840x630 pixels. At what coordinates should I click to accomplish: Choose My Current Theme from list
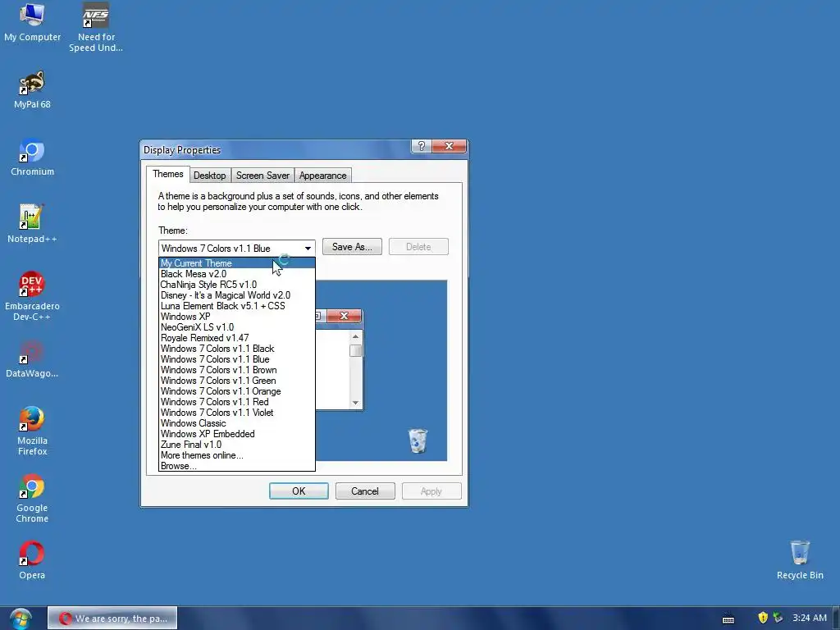click(237, 263)
